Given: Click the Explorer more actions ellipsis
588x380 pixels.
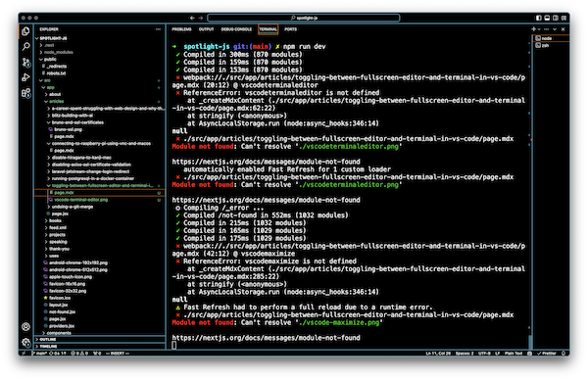Looking at the screenshot, I should (x=158, y=29).
